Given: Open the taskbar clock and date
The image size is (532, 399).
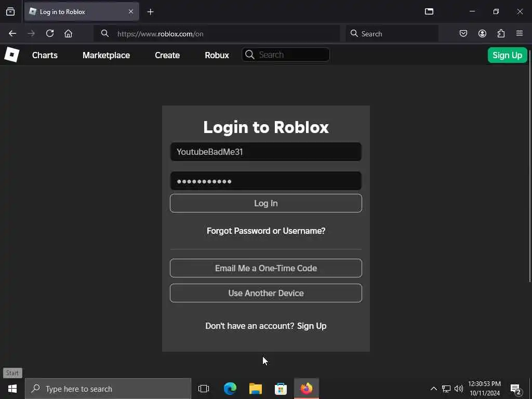Looking at the screenshot, I should click(x=485, y=389).
